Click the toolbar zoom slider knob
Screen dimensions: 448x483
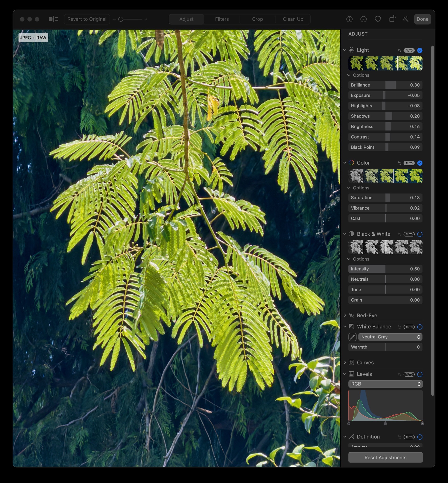click(121, 19)
